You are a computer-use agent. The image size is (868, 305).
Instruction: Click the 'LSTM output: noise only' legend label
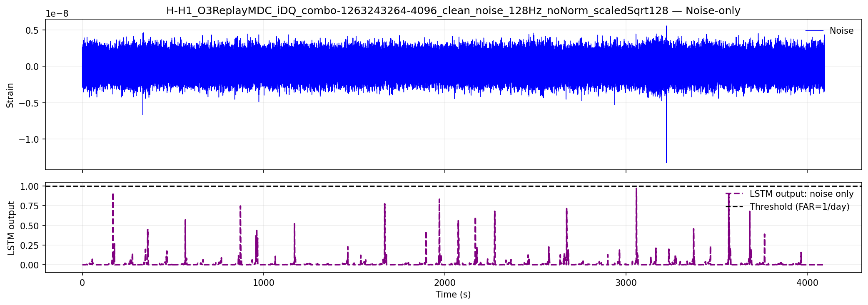point(802,194)
